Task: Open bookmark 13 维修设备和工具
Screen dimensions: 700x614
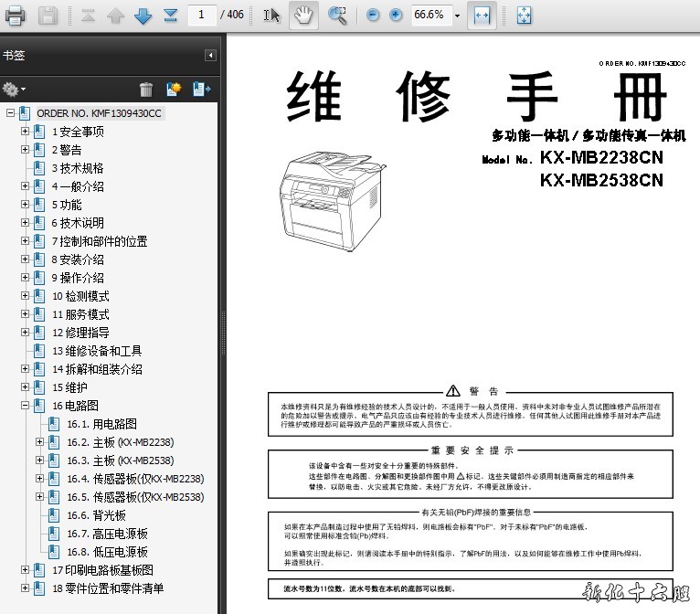Action: point(97,351)
